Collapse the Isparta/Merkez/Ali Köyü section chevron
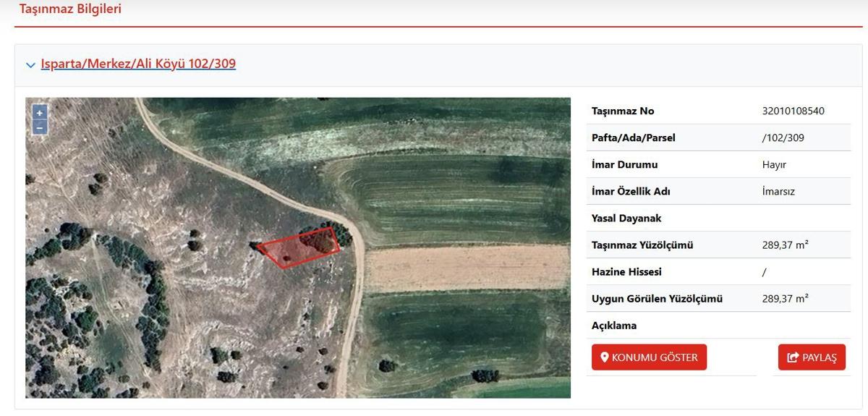 [30, 65]
